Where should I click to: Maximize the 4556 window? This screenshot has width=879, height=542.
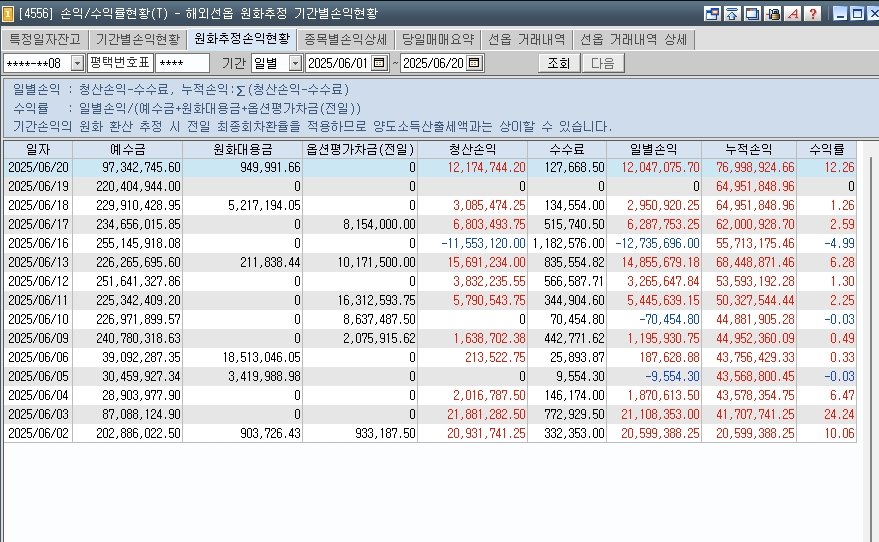pos(857,13)
